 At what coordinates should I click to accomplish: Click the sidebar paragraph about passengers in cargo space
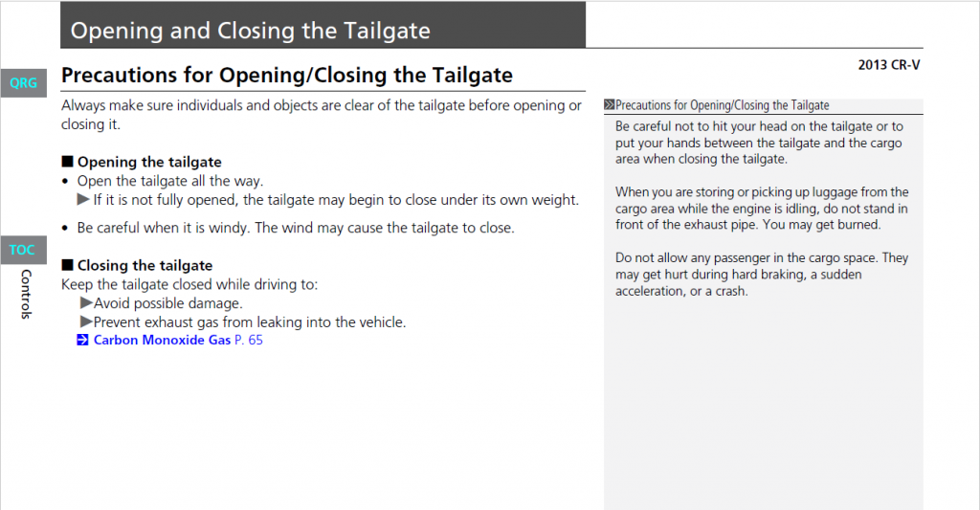click(x=762, y=275)
